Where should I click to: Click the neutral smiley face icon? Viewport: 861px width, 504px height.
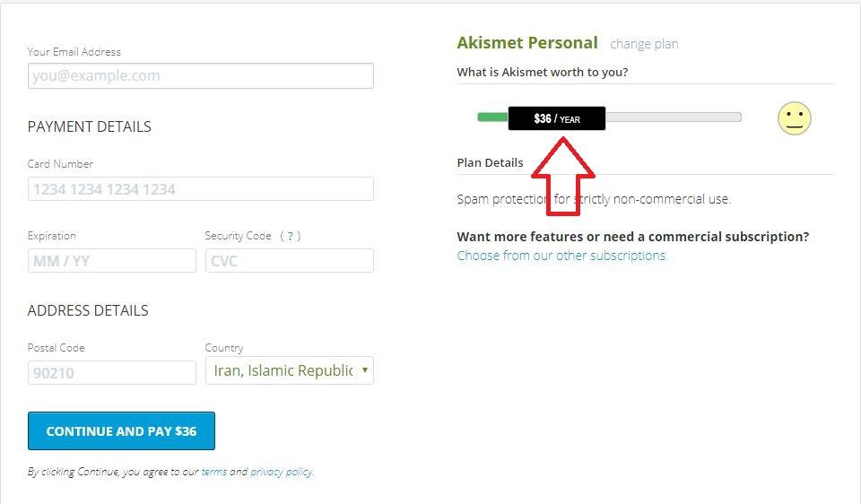[794, 118]
